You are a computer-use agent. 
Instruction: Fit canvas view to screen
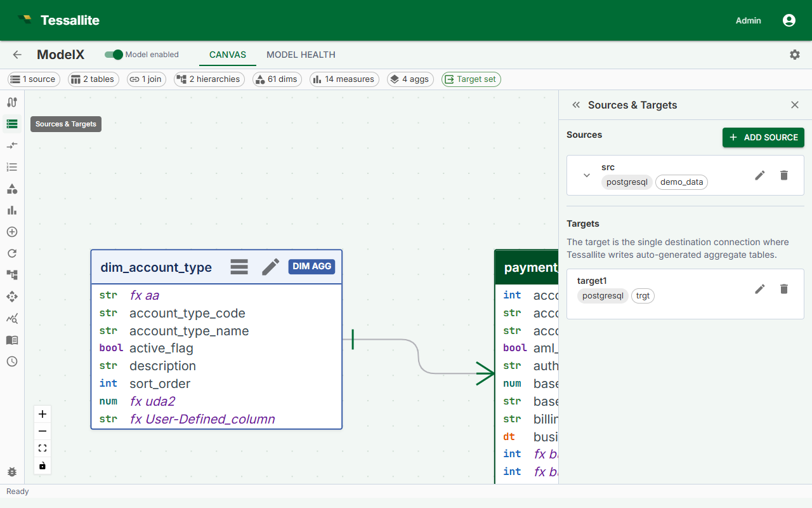point(43,448)
